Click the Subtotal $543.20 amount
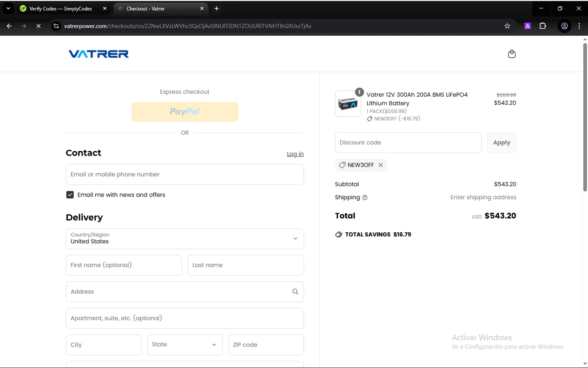This screenshot has height=368, width=588. pyautogui.click(x=505, y=184)
